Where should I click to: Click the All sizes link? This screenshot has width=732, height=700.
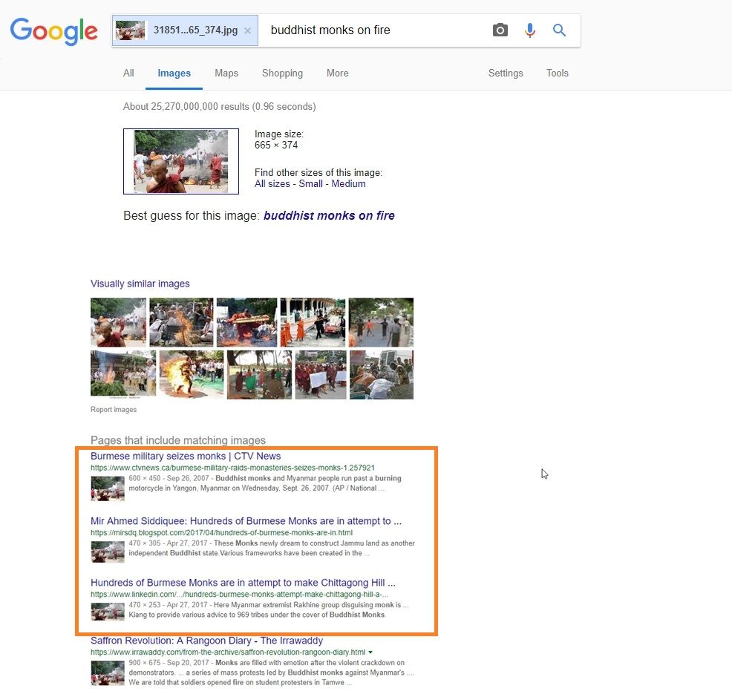pos(272,184)
